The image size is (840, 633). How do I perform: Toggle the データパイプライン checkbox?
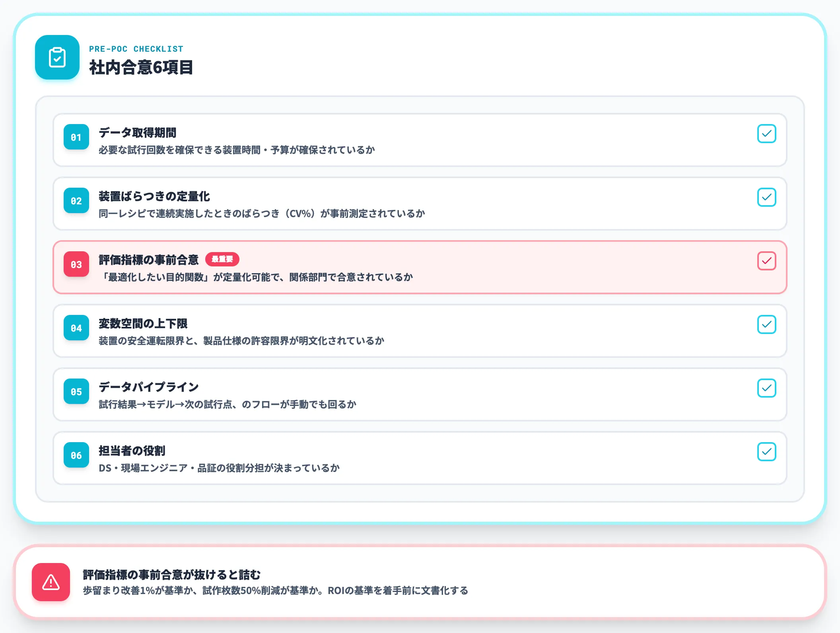click(x=767, y=388)
